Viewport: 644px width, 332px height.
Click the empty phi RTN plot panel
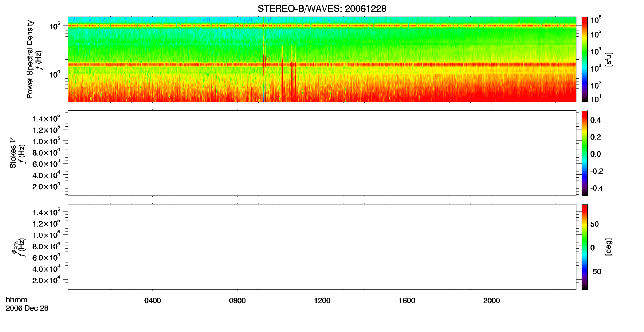click(322, 247)
